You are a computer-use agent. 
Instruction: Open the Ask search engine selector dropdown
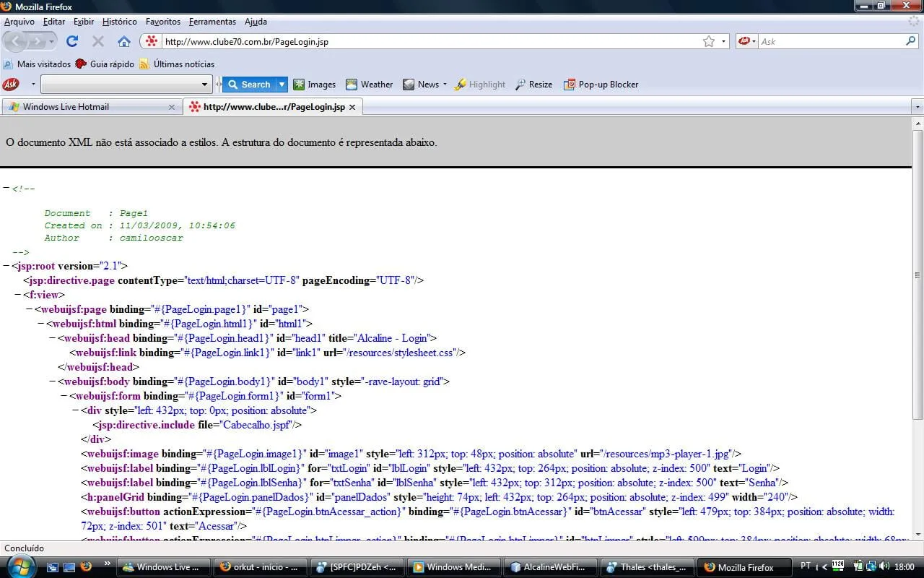coord(747,41)
